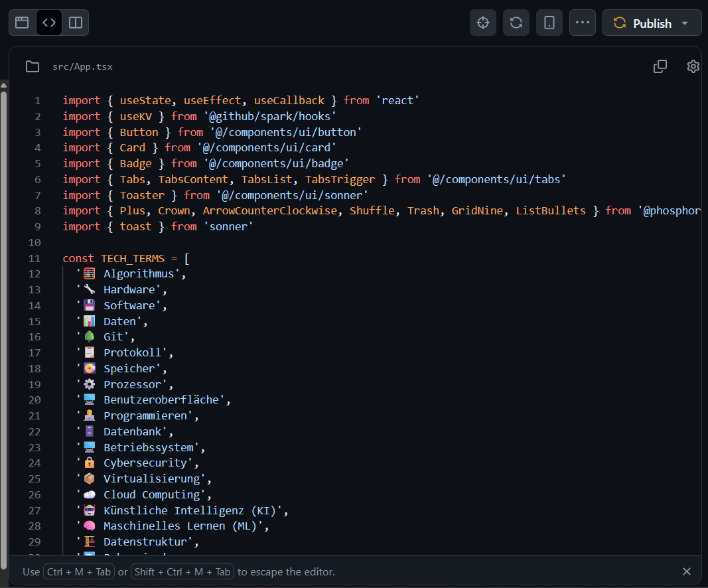
Task: Dismiss the escape-the-editor hint bar
Action: 685,571
